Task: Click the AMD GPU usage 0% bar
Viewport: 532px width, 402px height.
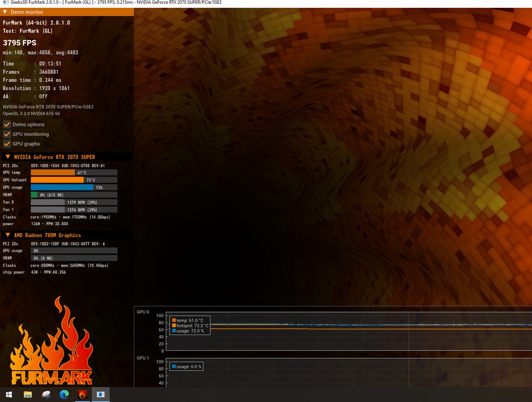Action: (x=74, y=251)
